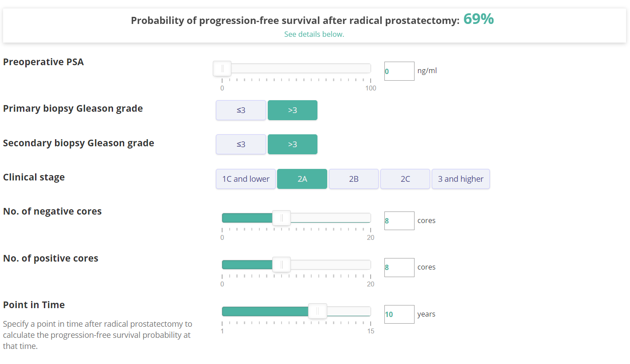Choose clinical stage 2A
The width and height of the screenshot is (630, 364).
pyautogui.click(x=302, y=179)
